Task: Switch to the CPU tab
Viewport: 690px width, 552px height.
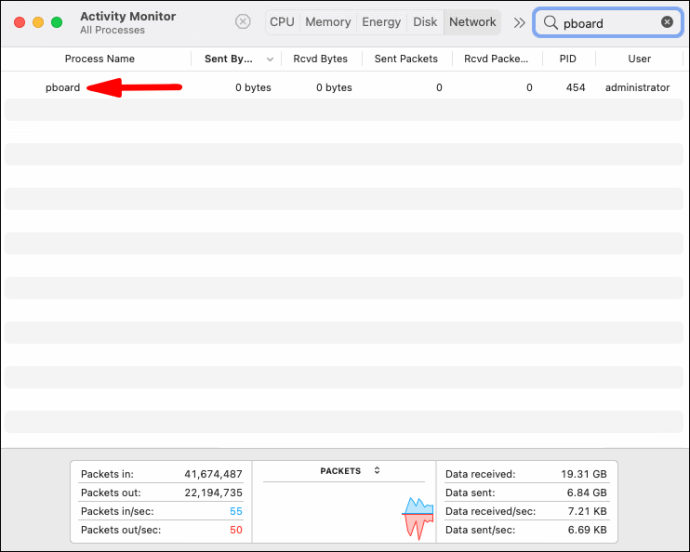Action: (x=282, y=22)
